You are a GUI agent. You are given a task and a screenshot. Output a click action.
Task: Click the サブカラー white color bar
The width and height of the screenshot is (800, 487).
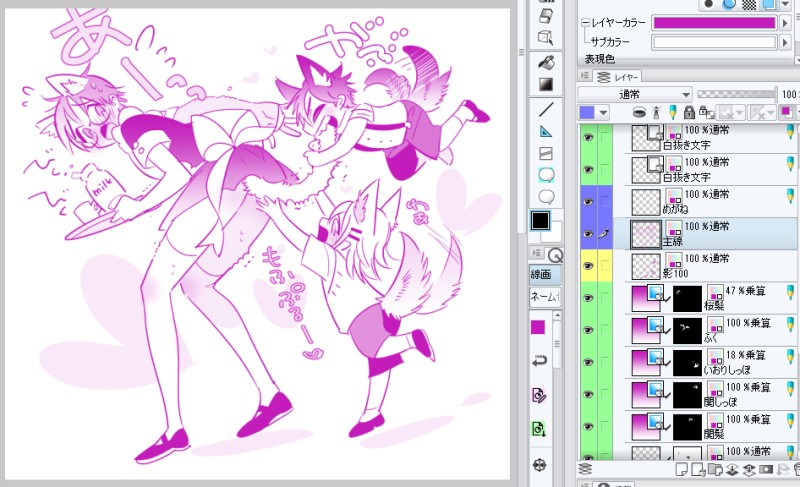coord(714,42)
